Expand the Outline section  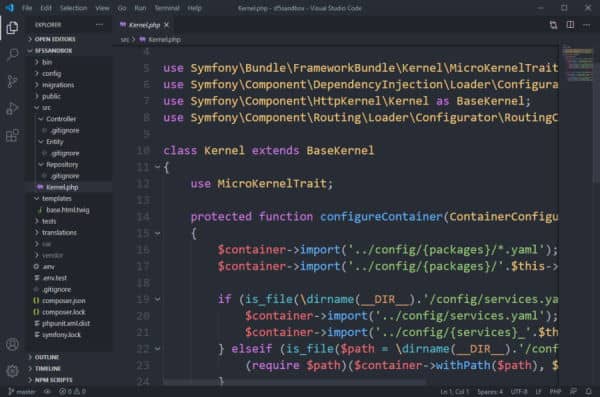pyautogui.click(x=69, y=357)
